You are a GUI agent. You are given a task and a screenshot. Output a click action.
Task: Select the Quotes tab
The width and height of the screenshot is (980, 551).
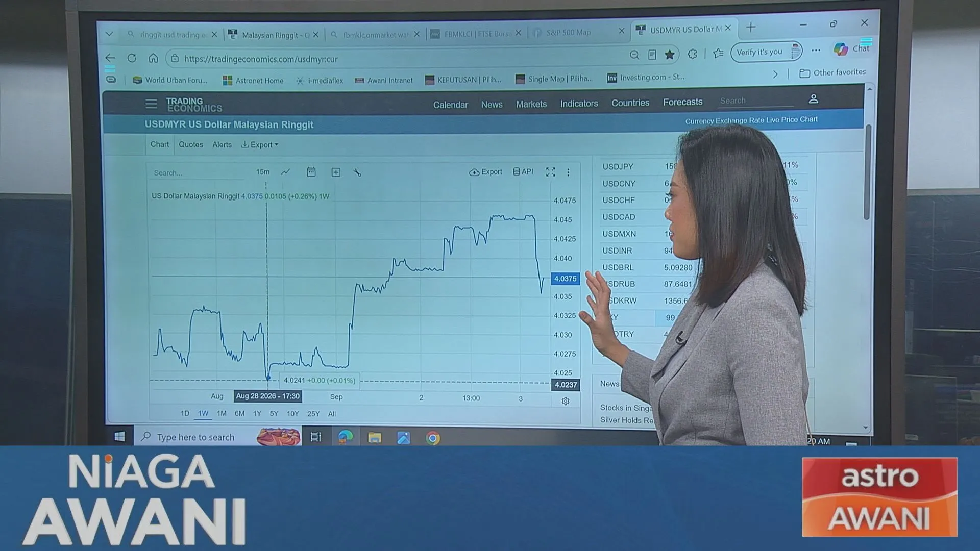point(191,144)
